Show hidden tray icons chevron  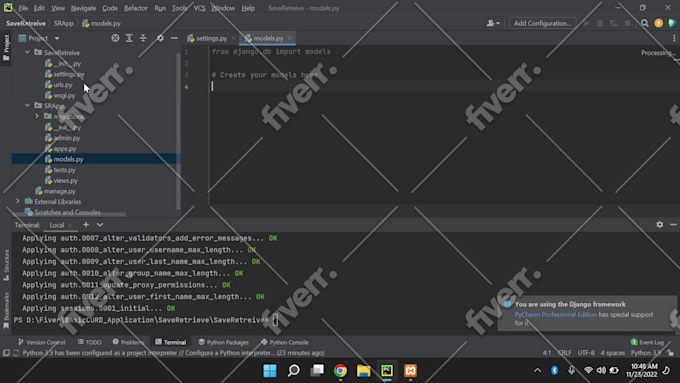click(x=537, y=370)
